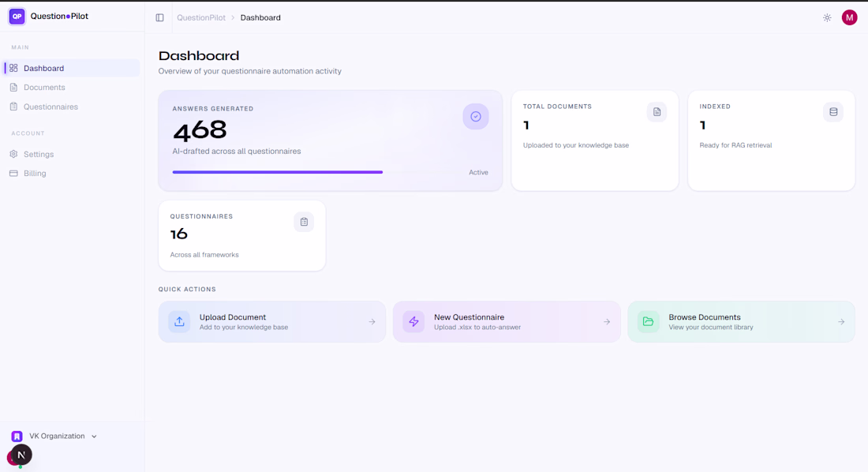Screen dimensions: 868x472
Task: Click the Documents file icon in sidebar
Action: (x=14, y=88)
